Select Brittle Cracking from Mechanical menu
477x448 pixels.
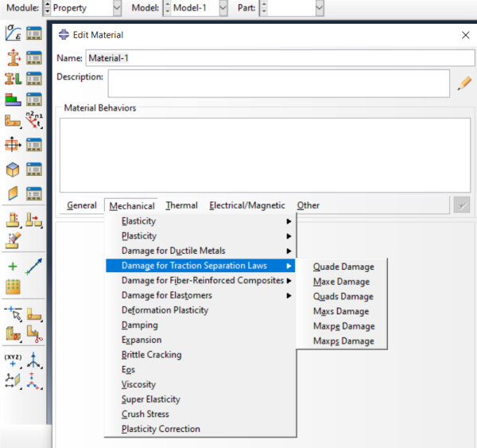(151, 355)
